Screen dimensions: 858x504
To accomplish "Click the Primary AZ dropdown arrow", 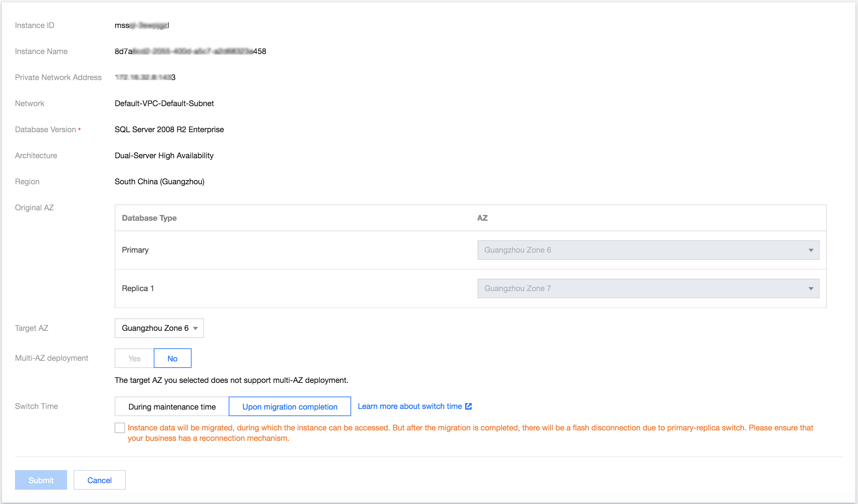I will click(811, 250).
